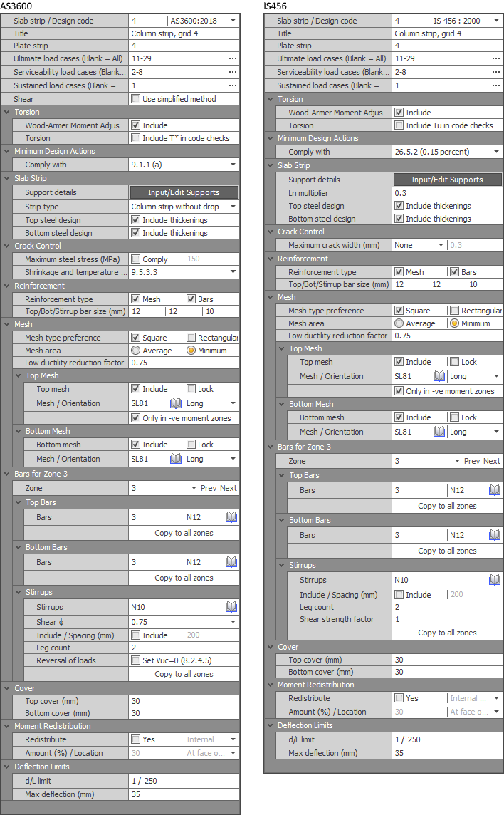
Task: Open Comply with 9.1.1 (a) dropdown
Action: click(233, 165)
